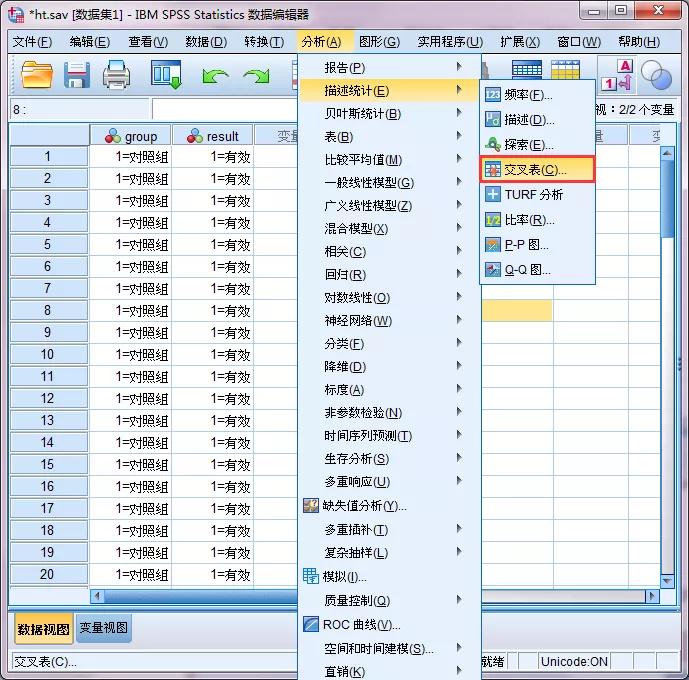The height and width of the screenshot is (680, 689).
Task: Select the result column header
Action: point(213,136)
